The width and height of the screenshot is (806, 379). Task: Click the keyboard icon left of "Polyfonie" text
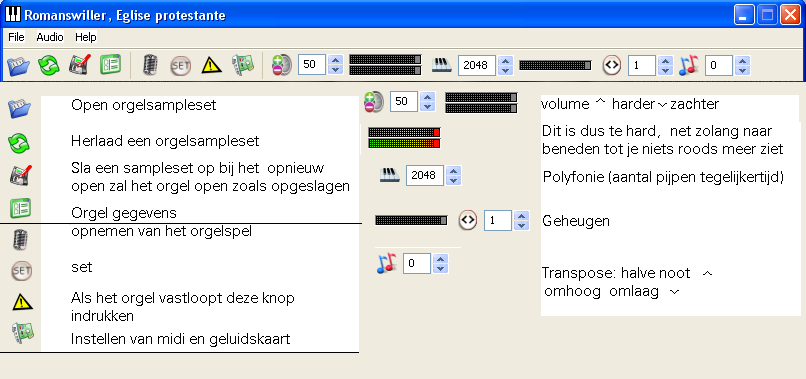click(390, 175)
